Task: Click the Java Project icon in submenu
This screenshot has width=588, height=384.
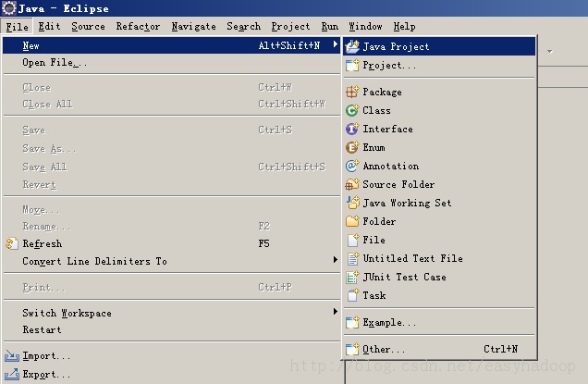Action: (352, 46)
